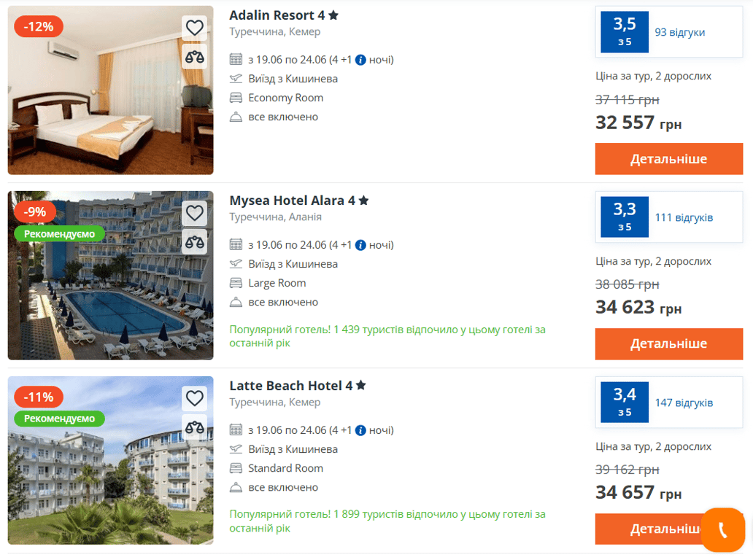Viewport: 753px width, 560px height.
Task: Click compare scales icon on Latte Beach Hotel
Action: pos(194,427)
